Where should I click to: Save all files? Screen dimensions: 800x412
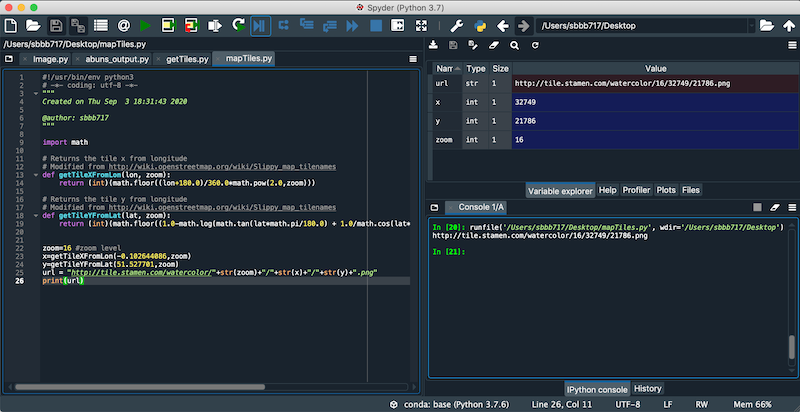coord(78,25)
